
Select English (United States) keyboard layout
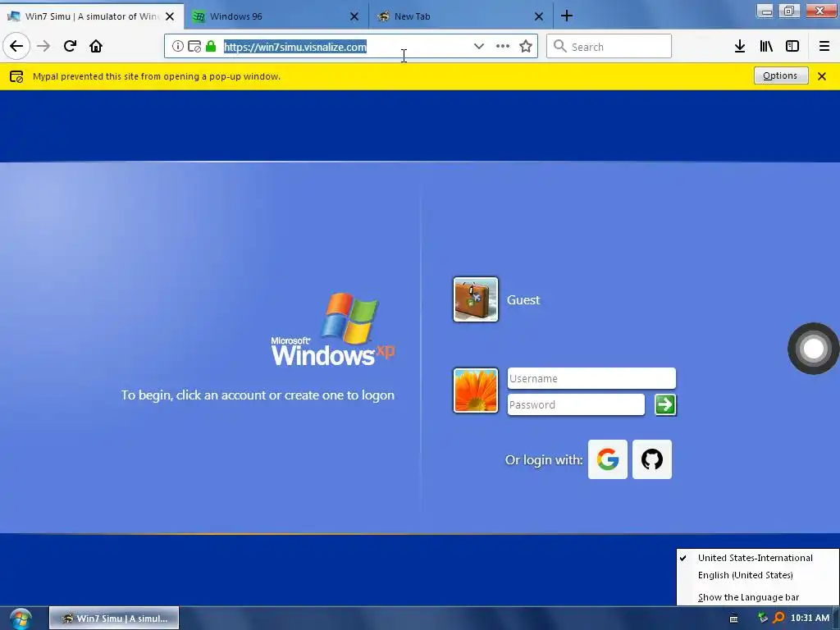757,575
